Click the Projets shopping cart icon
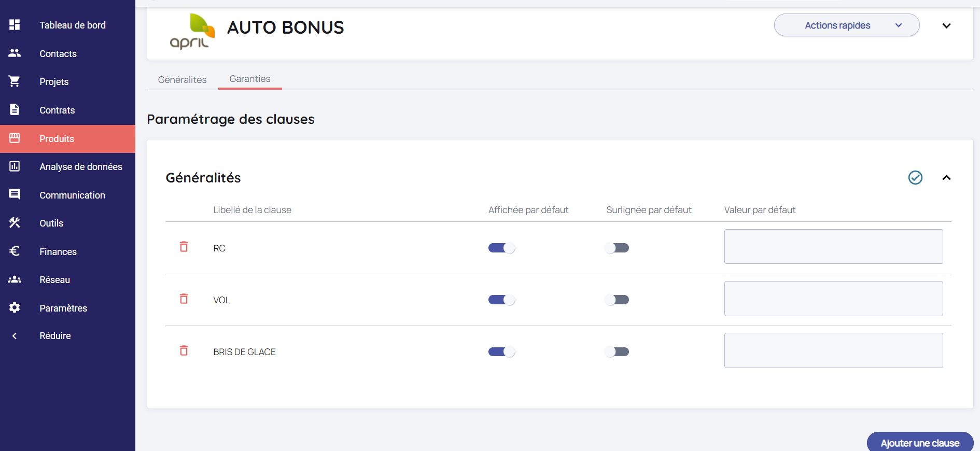The height and width of the screenshot is (451, 980). (x=15, y=81)
